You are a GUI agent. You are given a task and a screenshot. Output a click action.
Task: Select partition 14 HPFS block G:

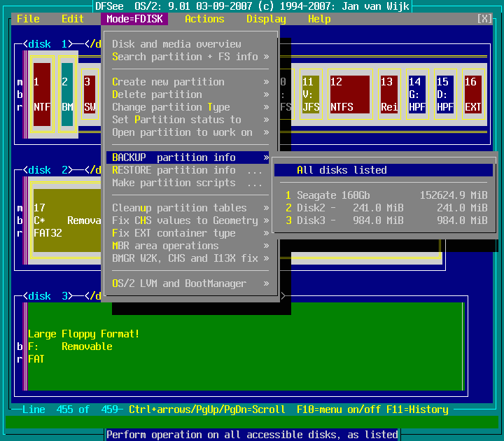(x=416, y=94)
